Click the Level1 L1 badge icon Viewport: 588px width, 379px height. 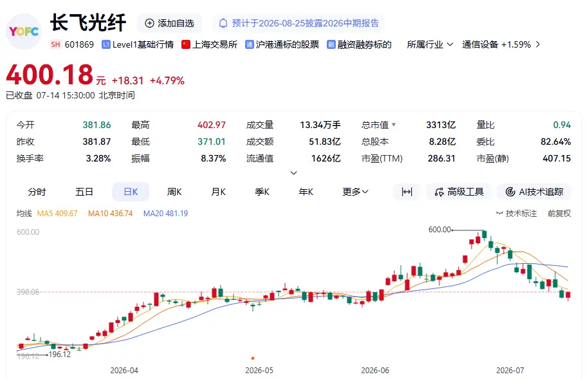coord(106,44)
